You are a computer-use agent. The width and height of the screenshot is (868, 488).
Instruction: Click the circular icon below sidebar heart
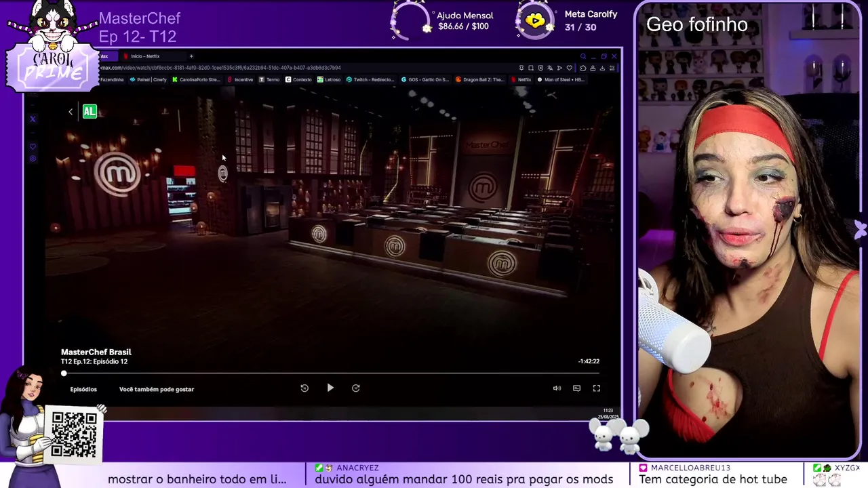(33, 159)
